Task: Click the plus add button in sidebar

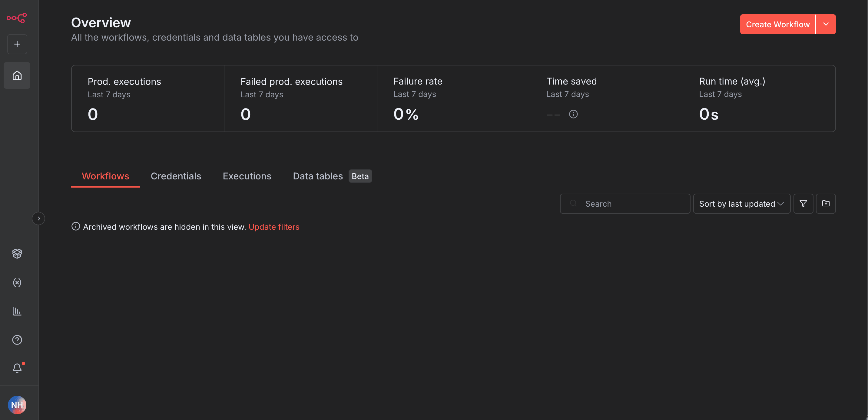Action: [17, 44]
